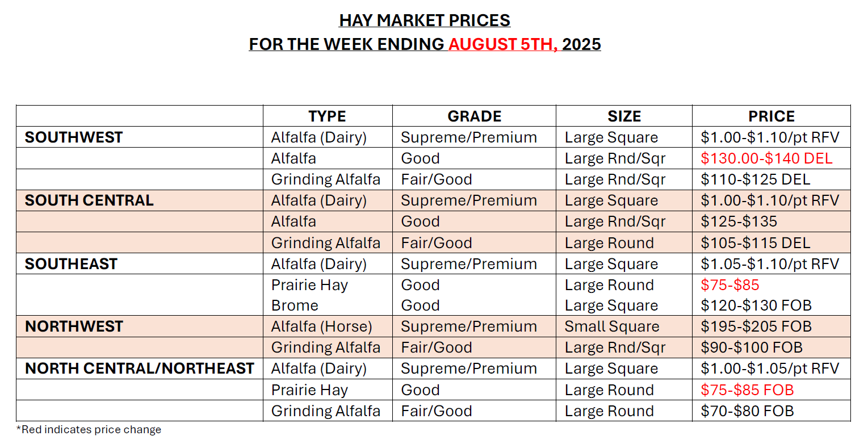
Task: Click the $195-$205 FOB price cell
Action: click(x=756, y=326)
